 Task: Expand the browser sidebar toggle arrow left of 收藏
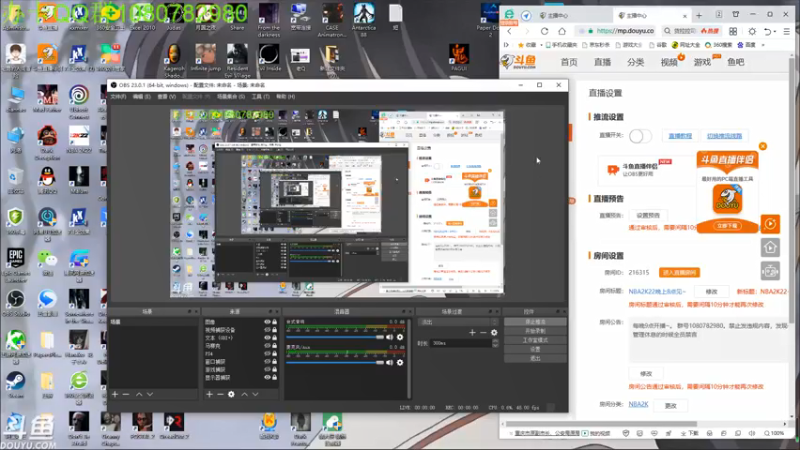pyautogui.click(x=506, y=45)
